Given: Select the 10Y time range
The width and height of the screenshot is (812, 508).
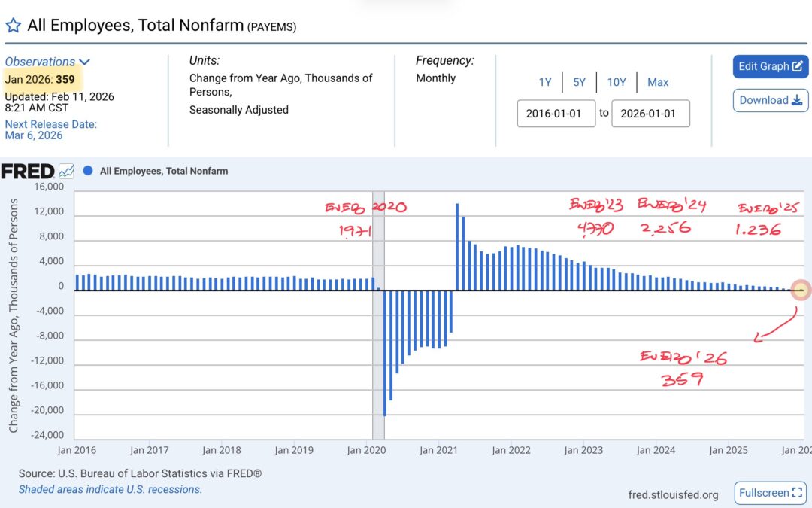Looking at the screenshot, I should (x=616, y=82).
